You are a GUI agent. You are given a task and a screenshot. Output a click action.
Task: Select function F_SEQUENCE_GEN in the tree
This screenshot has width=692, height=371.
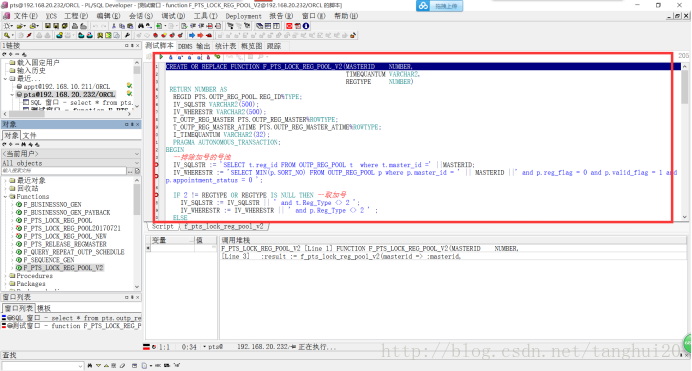click(49, 260)
